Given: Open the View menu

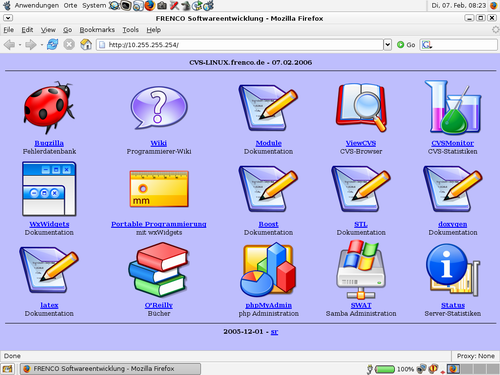Looking at the screenshot, I should tap(48, 30).
